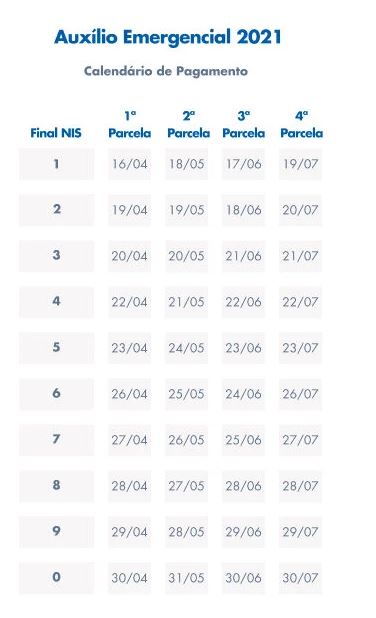The height and width of the screenshot is (618, 376).
Task: Select the 16/04 date cell
Action: (x=130, y=164)
